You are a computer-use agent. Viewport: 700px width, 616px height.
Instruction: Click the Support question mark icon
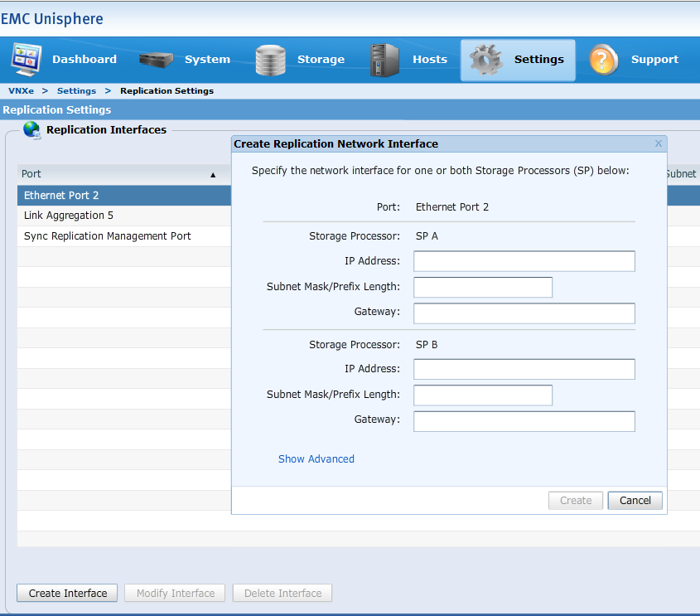tap(604, 60)
